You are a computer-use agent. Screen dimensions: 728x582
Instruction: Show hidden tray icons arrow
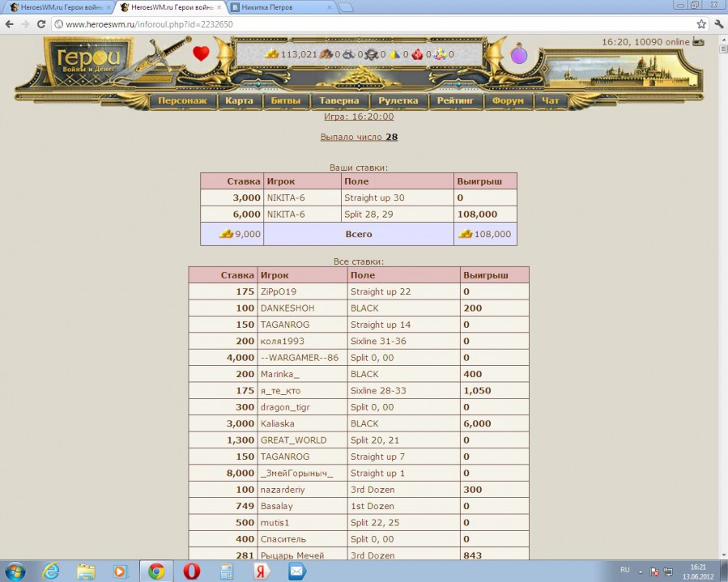click(x=641, y=571)
